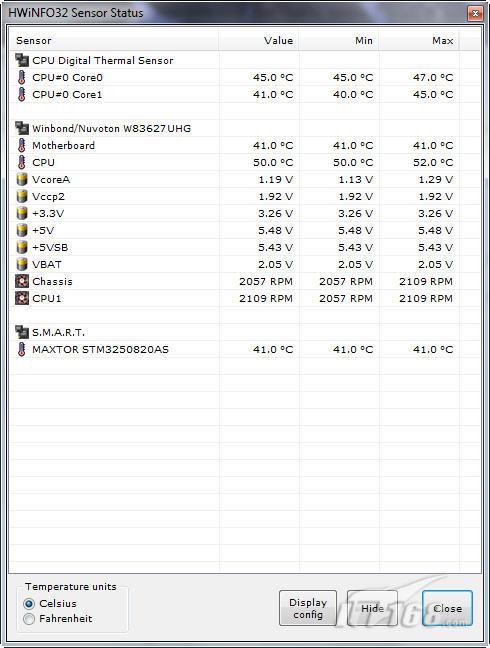Click thermometer icon beside MAXTOR STM3250820AS
490x648 pixels.
tap(21, 349)
